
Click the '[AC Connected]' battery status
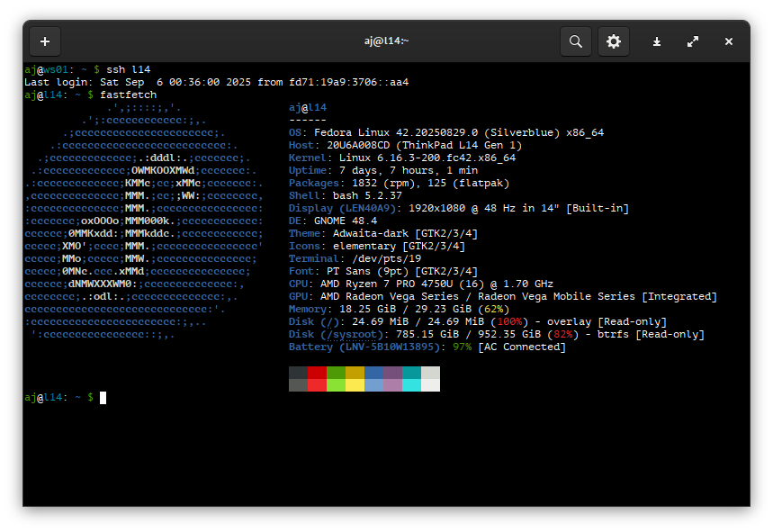coord(522,347)
